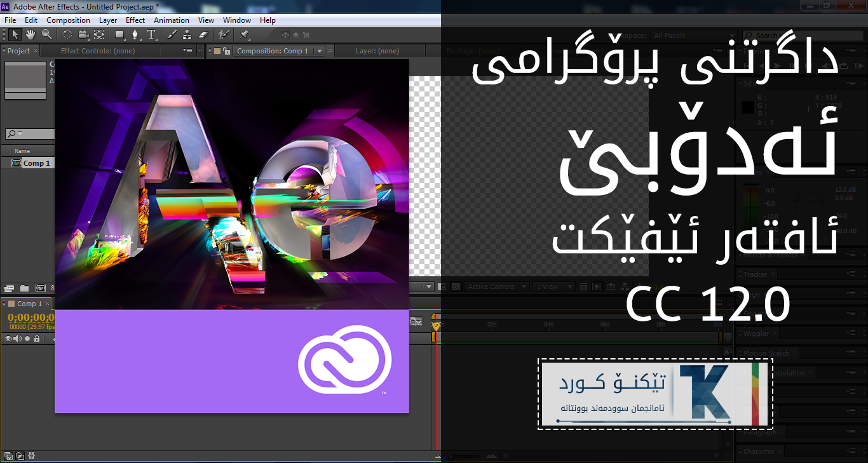Select the Pen tool
This screenshot has width=868, height=463.
[x=135, y=34]
